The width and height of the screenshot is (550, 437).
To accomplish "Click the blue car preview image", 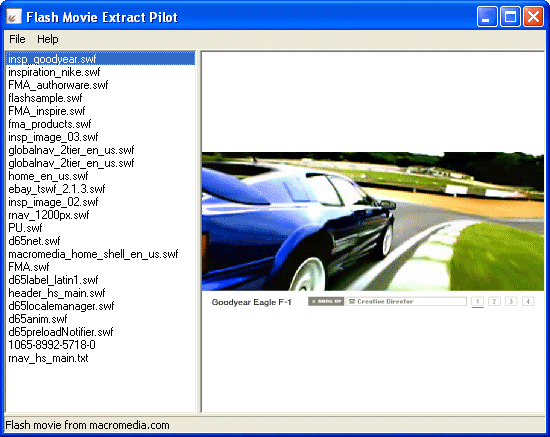I will pyautogui.click(x=373, y=221).
